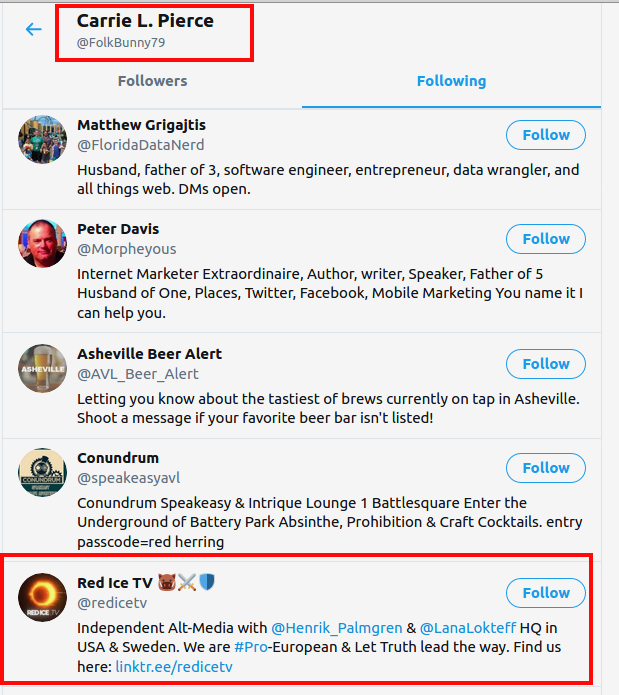Screen dimensions: 619x695
Task: Open Peter Davis profile avatar
Action: (x=42, y=243)
